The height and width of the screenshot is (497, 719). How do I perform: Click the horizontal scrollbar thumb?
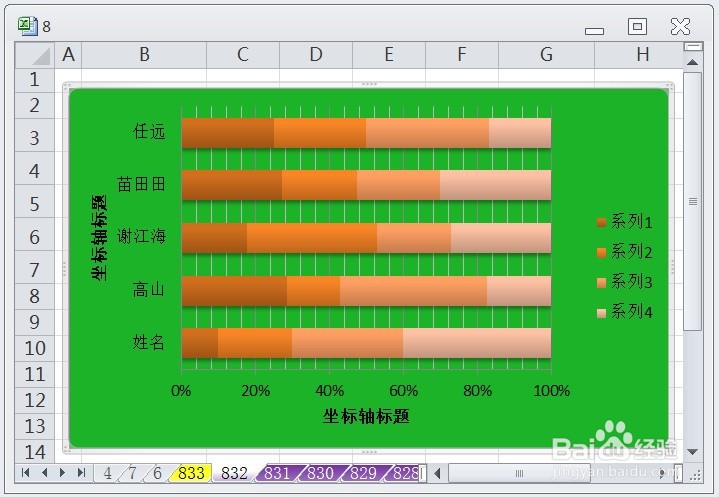[519, 473]
